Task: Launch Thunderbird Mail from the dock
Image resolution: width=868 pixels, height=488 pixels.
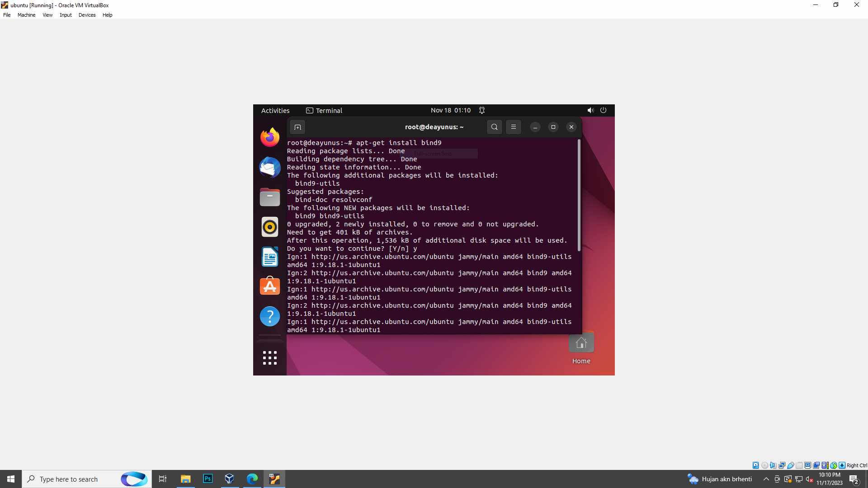Action: click(x=270, y=167)
